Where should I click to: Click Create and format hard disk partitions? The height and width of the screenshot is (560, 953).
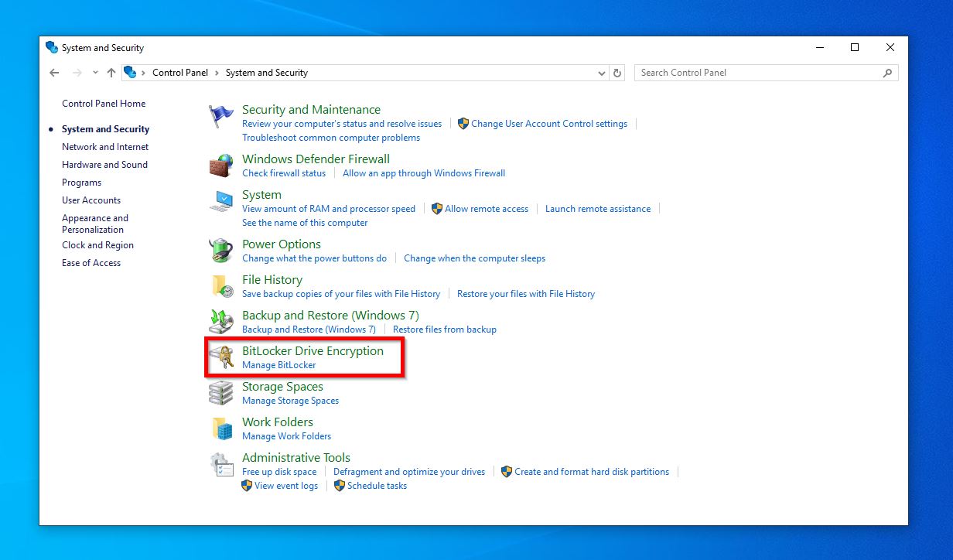(x=592, y=472)
